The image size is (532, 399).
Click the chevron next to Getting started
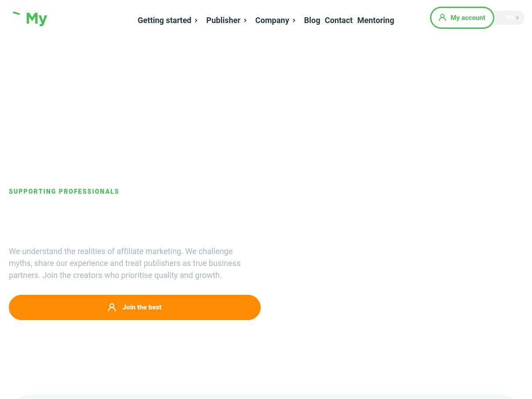[x=196, y=20]
